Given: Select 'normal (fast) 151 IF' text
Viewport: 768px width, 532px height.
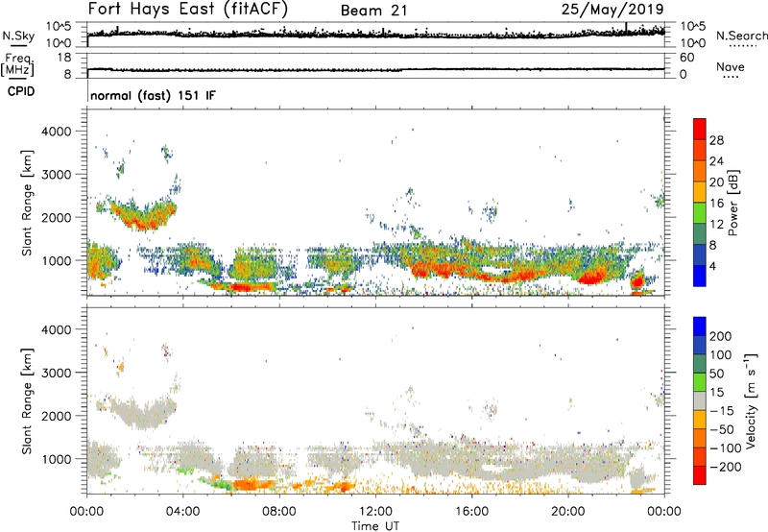Looking at the screenshot, I should click(153, 95).
